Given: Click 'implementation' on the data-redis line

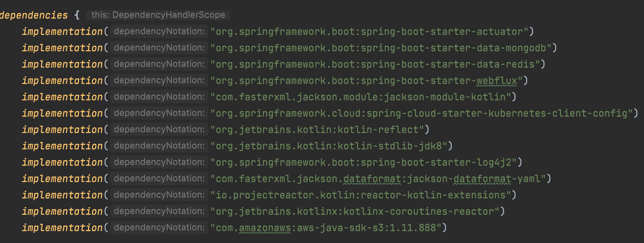Looking at the screenshot, I should 62,64.
